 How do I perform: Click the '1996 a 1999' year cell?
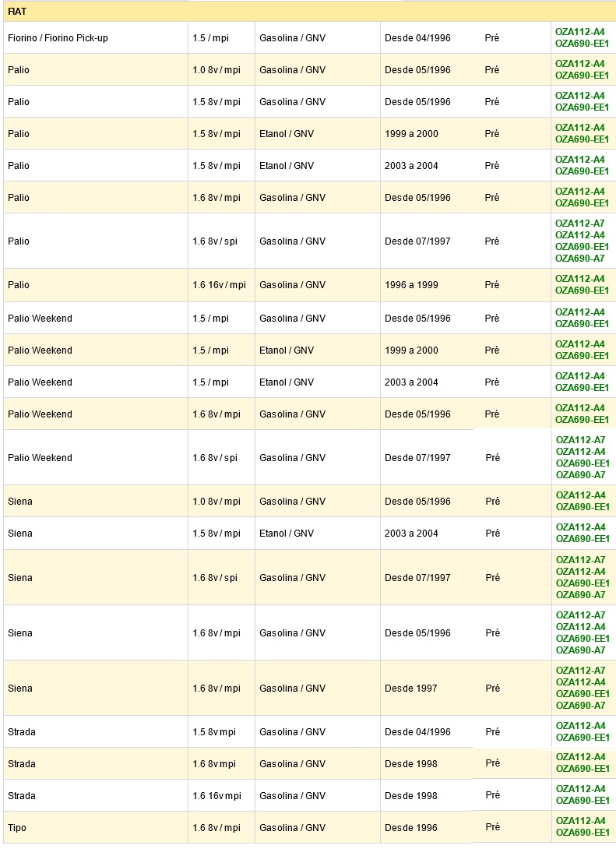point(411,285)
